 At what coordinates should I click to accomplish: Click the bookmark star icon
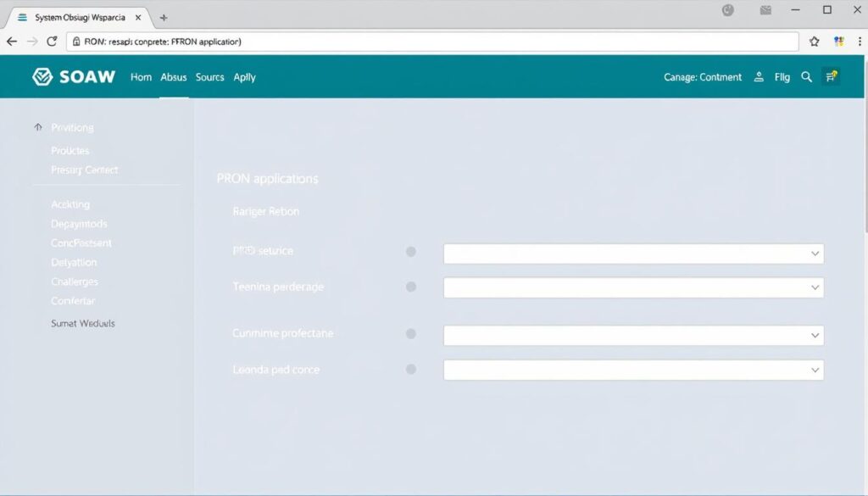coord(813,41)
